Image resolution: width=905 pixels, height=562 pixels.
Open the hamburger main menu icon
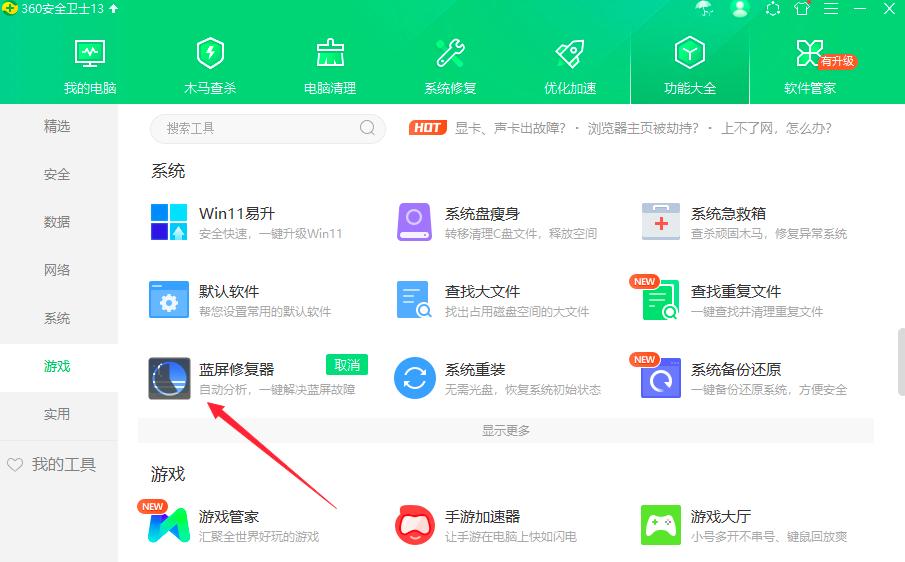pyautogui.click(x=831, y=9)
